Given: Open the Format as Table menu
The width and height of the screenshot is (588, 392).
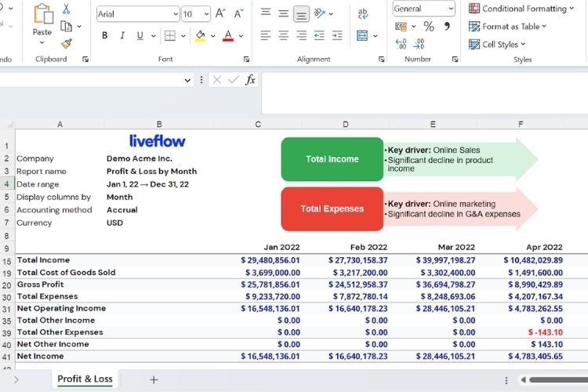Looking at the screenshot, I should [x=507, y=27].
